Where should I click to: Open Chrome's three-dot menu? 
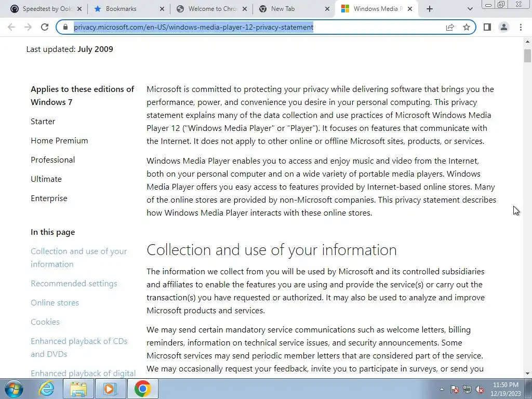tap(521, 27)
